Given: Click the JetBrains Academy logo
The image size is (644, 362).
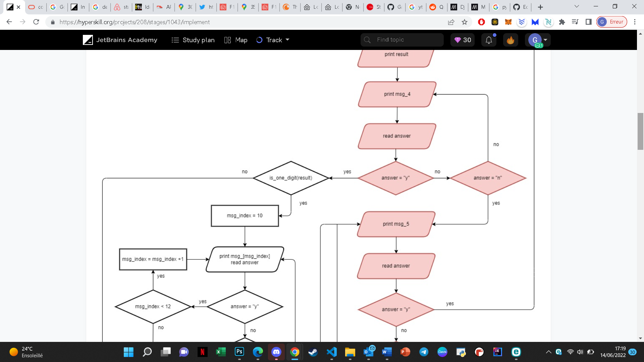Looking at the screenshot, I should [x=120, y=40].
